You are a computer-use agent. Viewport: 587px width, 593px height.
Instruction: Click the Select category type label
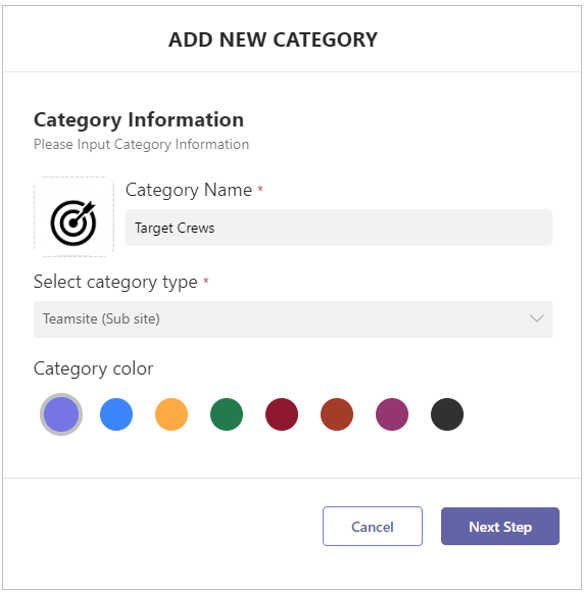(115, 282)
